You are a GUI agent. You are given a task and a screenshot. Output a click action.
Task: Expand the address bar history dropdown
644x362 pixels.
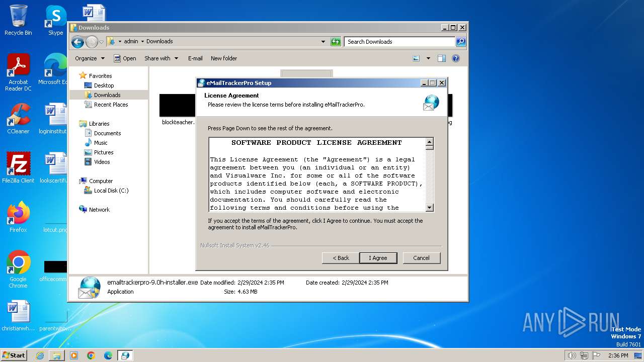pyautogui.click(x=323, y=42)
